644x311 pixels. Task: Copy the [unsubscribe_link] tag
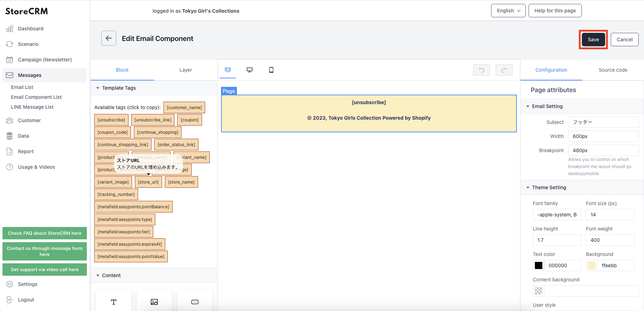(153, 120)
